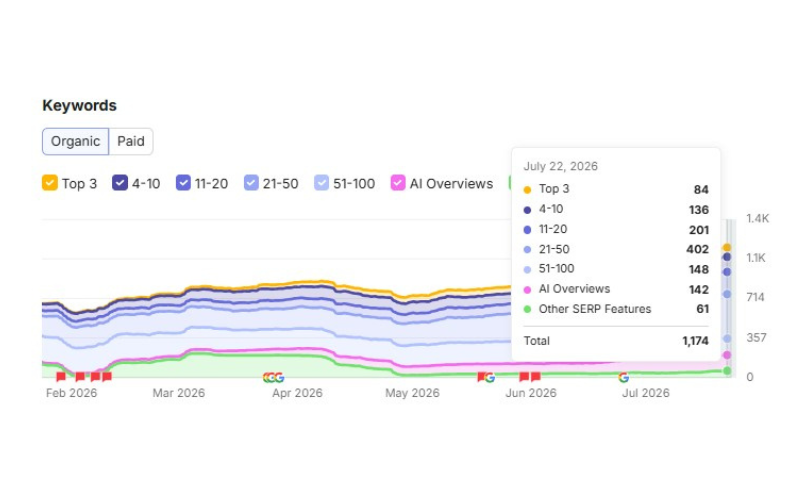Click the July 22, 2026 tooltip date
Image resolution: width=800 pixels, height=500 pixels.
click(x=560, y=166)
